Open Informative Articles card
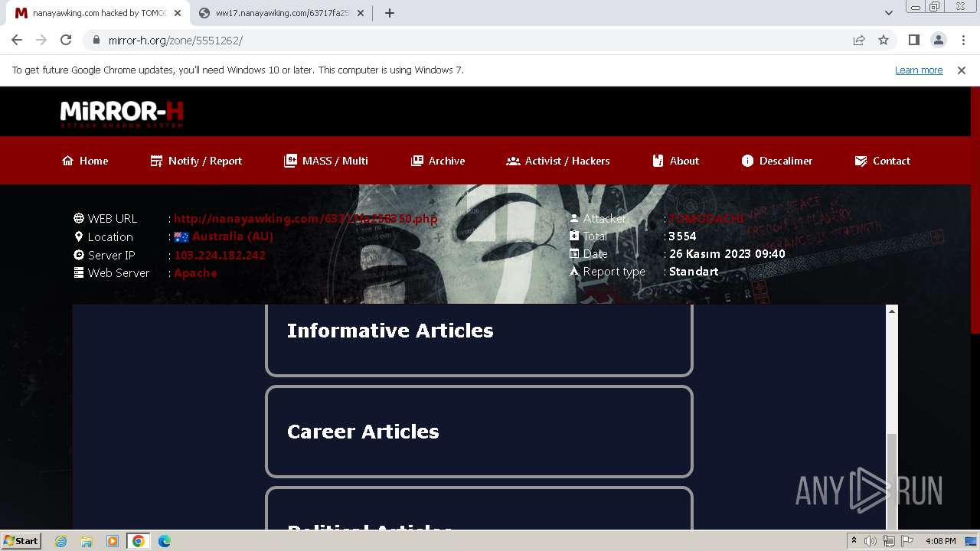The width and height of the screenshot is (980, 551). coord(479,341)
